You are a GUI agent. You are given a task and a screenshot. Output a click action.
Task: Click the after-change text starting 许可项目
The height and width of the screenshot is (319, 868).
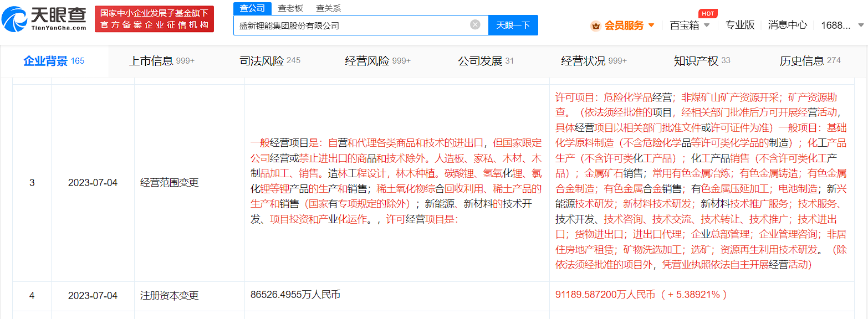pyautogui.click(x=701, y=181)
